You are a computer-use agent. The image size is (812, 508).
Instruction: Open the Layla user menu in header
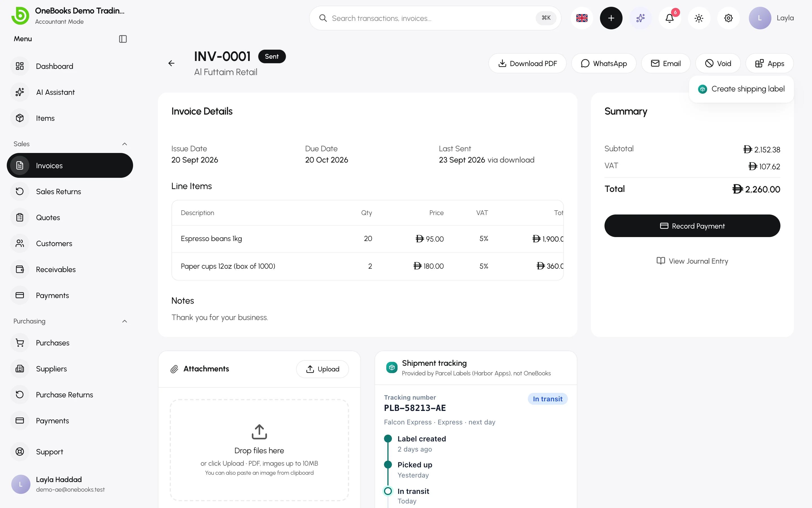[771, 18]
